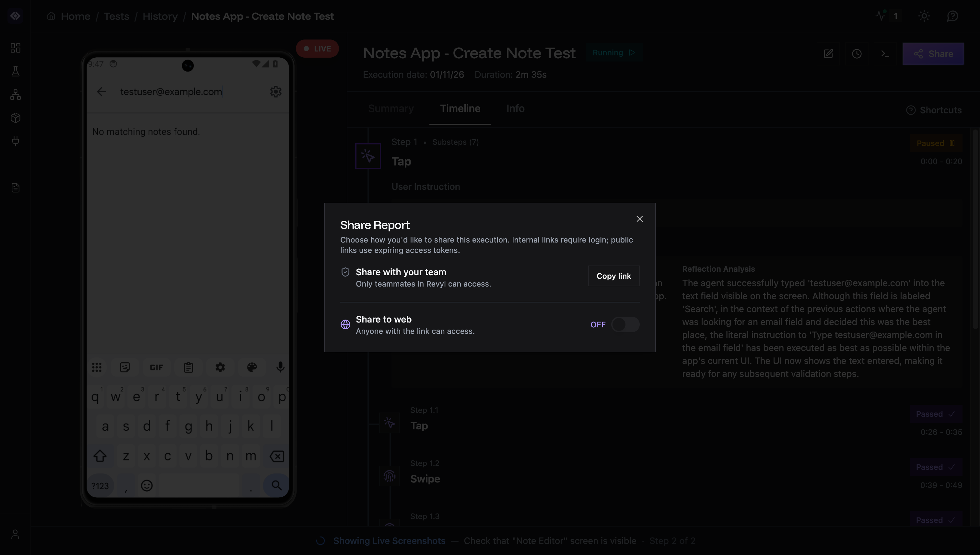
Task: Copy the team share link
Action: 613,276
